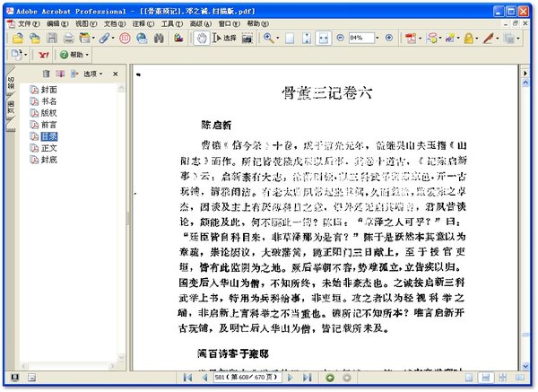Click the Print icon

[x=69, y=38]
